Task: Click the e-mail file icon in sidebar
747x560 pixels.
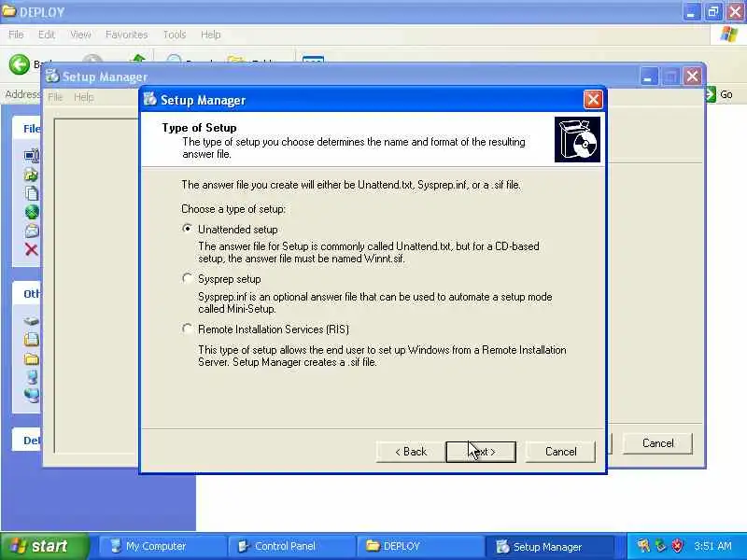Action: point(32,231)
